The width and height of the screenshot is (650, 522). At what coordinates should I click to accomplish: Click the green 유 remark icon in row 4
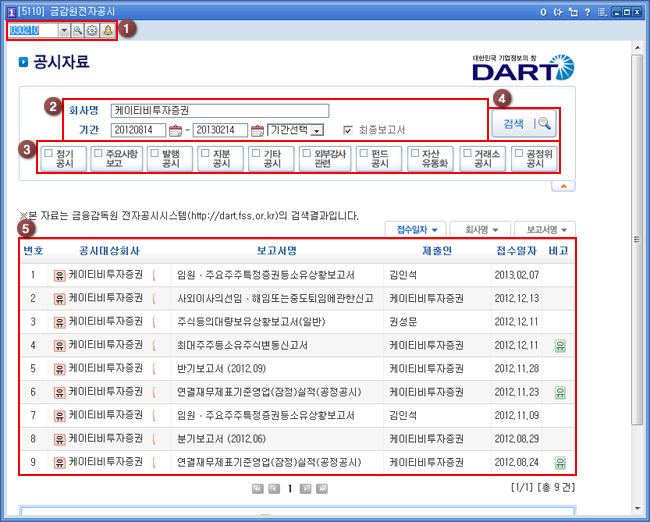tap(560, 345)
